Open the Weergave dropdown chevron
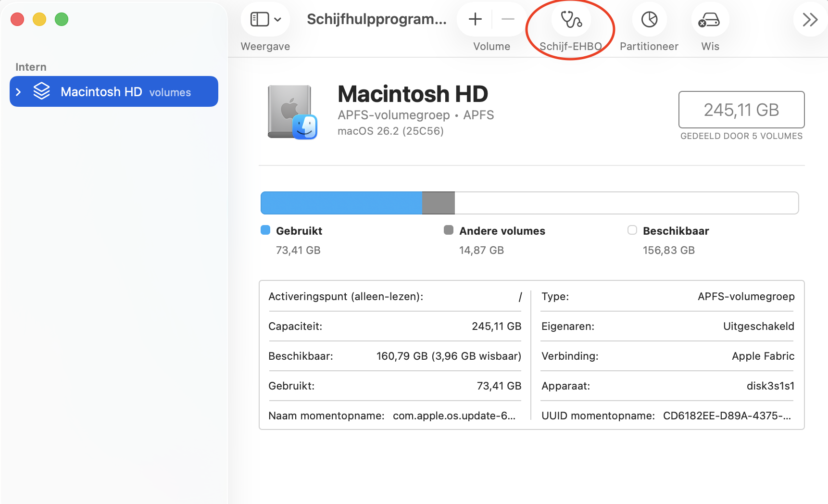This screenshot has height=504, width=828. [277, 19]
